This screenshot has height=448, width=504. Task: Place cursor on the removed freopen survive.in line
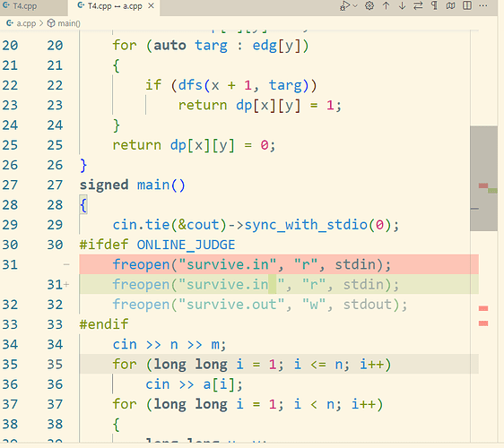tap(252, 264)
